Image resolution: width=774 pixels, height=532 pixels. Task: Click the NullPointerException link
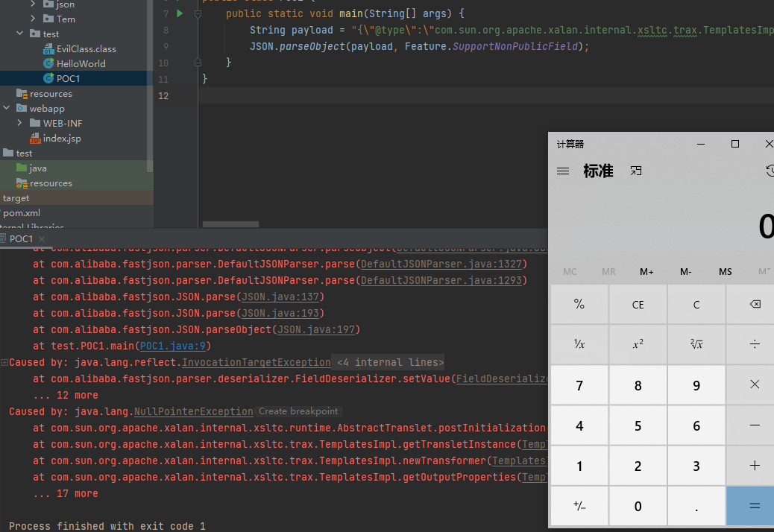[194, 412]
